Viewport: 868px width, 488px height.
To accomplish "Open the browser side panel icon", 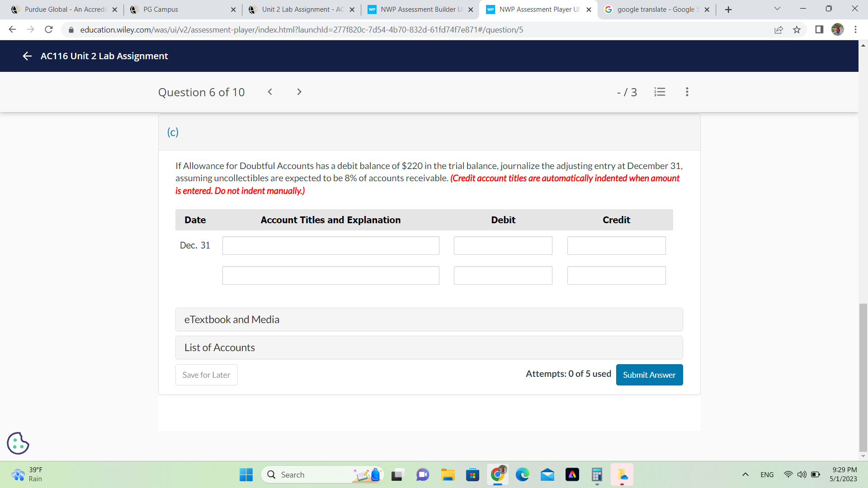I will point(819,30).
